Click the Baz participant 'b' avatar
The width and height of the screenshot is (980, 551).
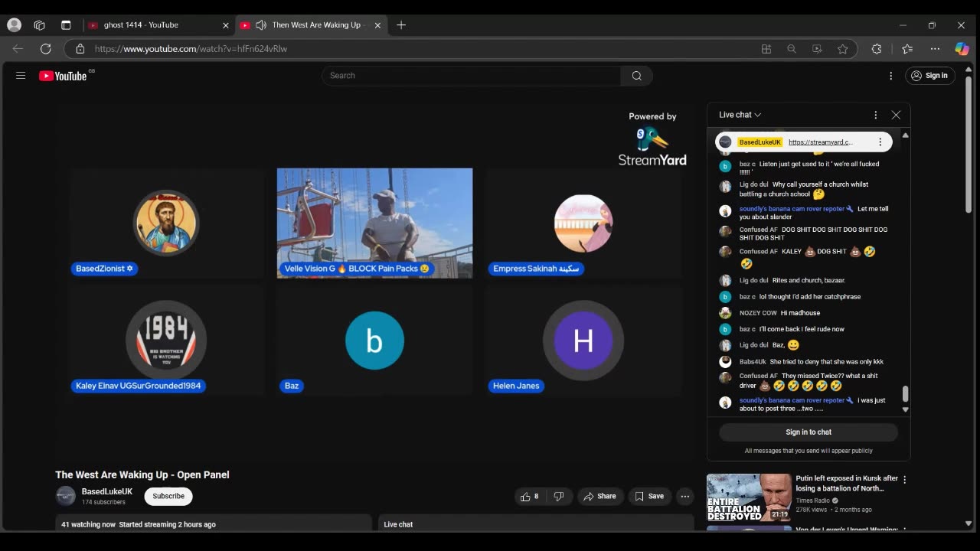click(375, 341)
